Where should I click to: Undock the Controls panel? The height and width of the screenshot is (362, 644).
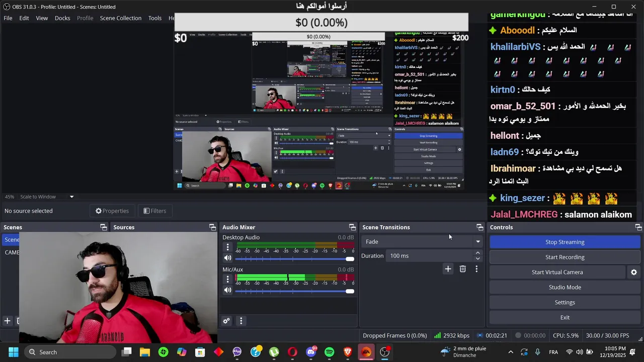pos(638,227)
